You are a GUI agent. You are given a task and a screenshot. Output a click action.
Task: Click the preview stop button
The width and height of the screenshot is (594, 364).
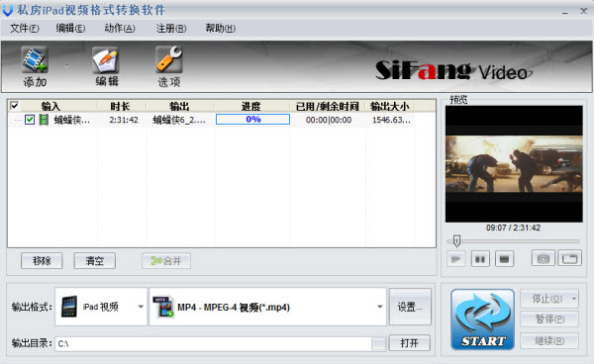504,259
